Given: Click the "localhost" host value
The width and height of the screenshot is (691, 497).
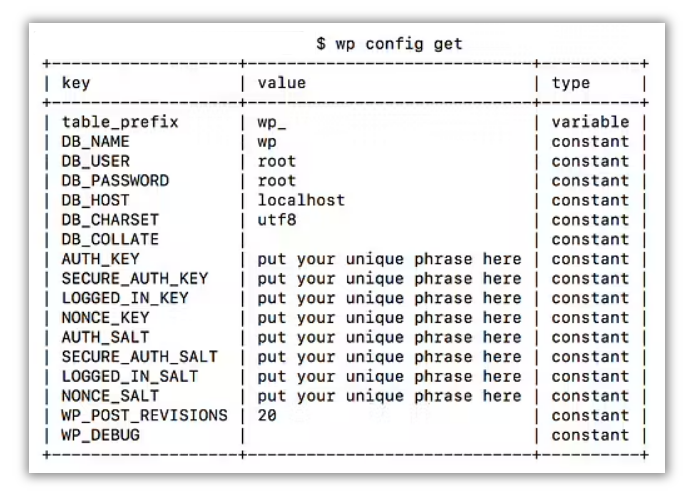Looking at the screenshot, I should tap(301, 200).
